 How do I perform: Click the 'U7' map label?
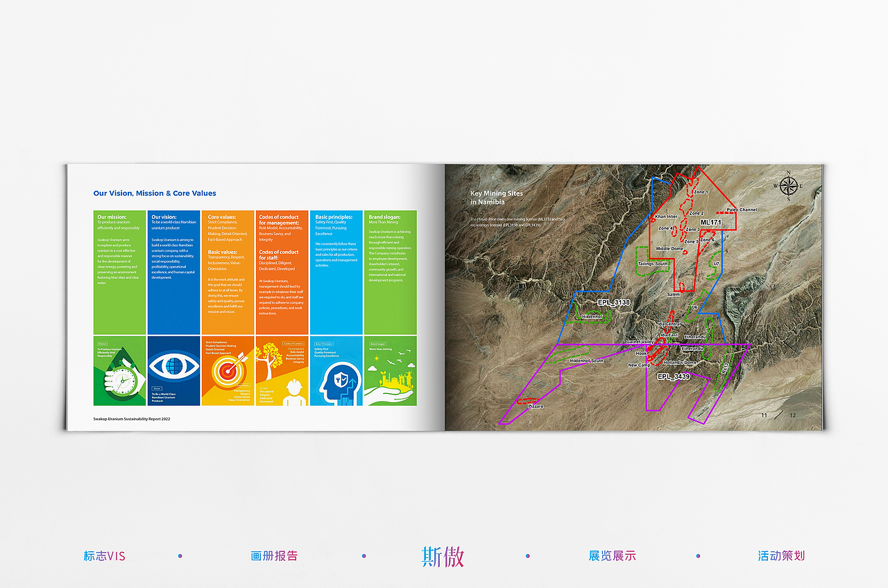[x=717, y=263]
